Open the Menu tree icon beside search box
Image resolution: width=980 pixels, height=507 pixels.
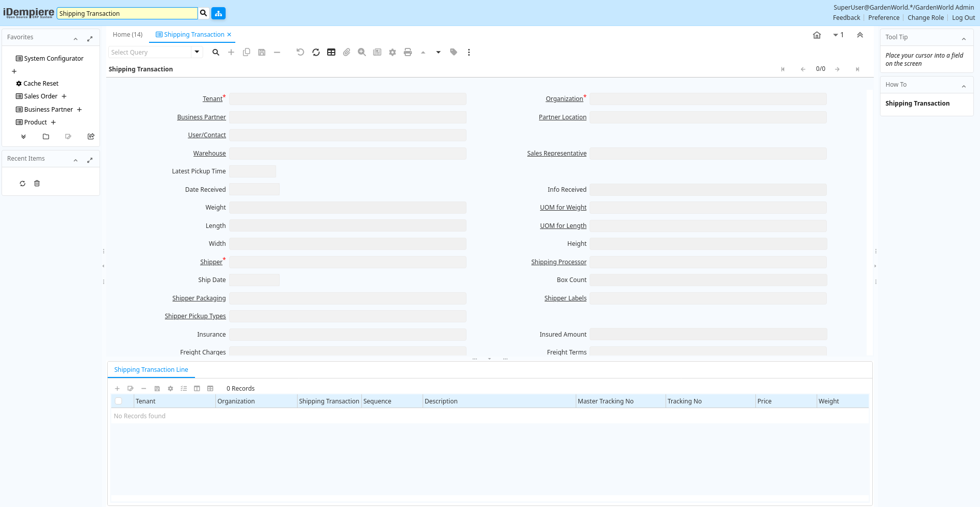(218, 13)
